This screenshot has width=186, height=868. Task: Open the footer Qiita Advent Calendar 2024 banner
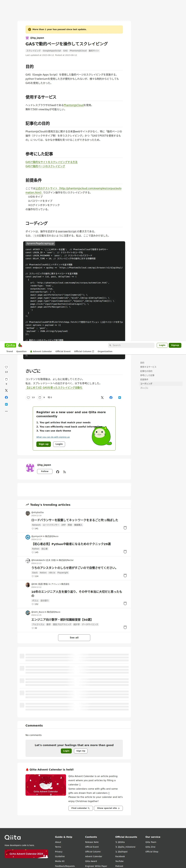point(26,854)
